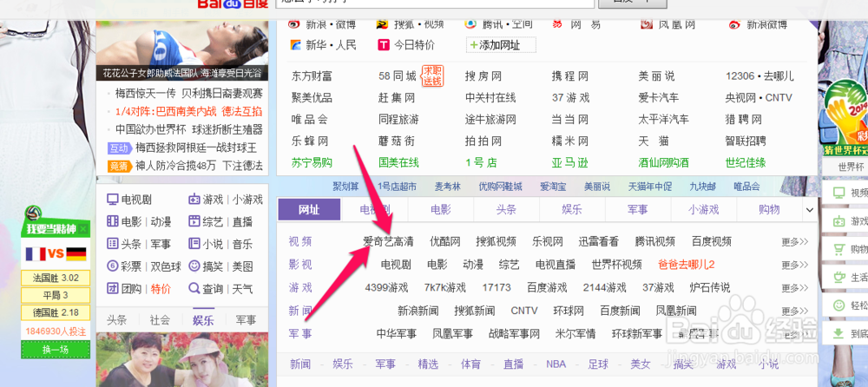
Task: Select the 网址 tab
Action: coord(310,210)
